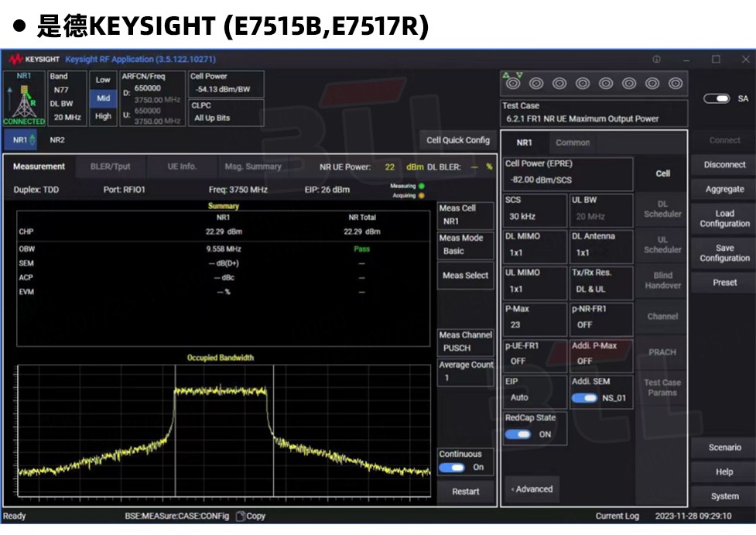The image size is (756, 535).
Task: Click the Aggregate button
Action: pyautogui.click(x=724, y=189)
